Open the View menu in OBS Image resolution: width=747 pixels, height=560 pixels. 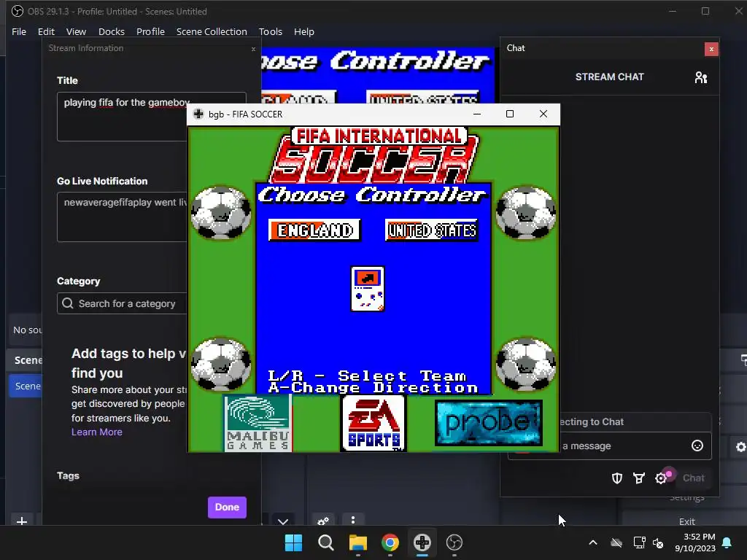76,31
